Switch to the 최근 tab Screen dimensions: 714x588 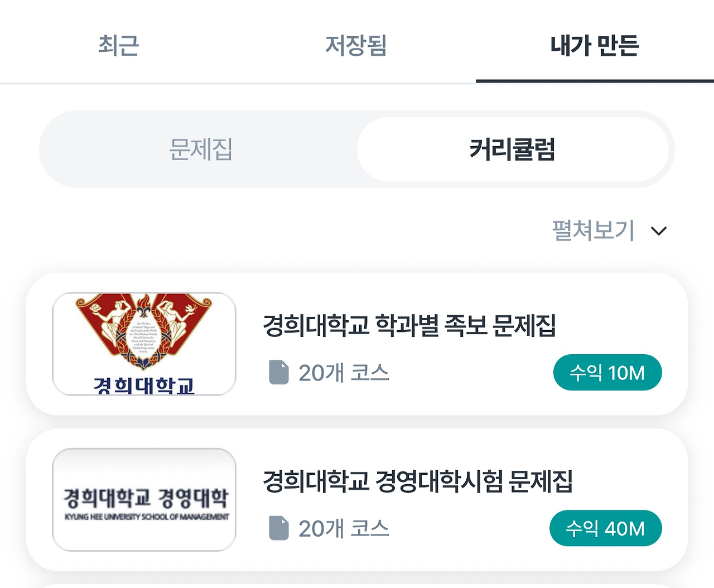click(118, 45)
